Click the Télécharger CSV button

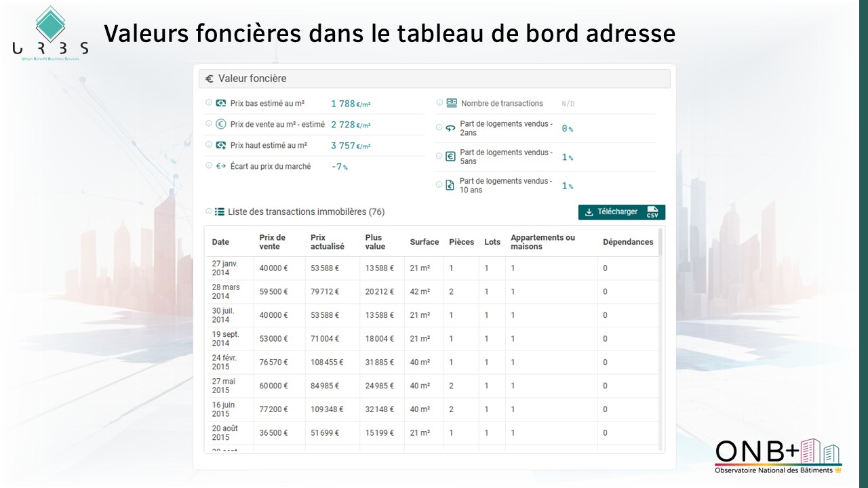point(621,212)
